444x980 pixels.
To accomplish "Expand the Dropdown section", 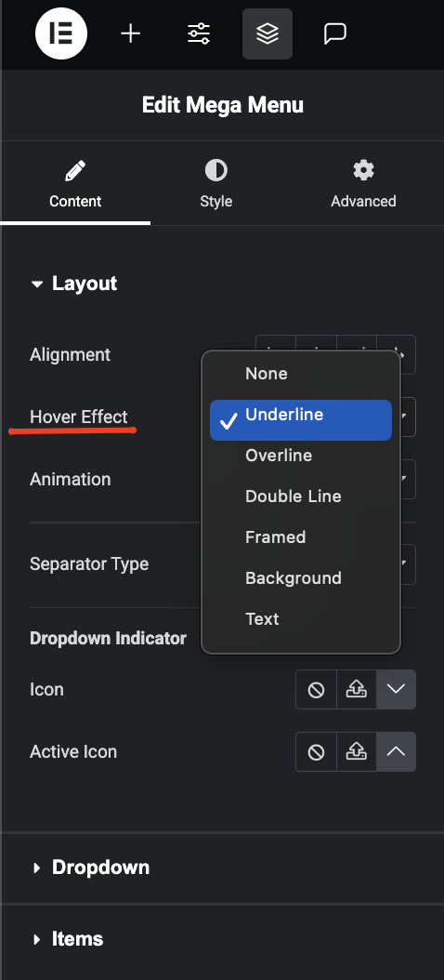I will 90,867.
